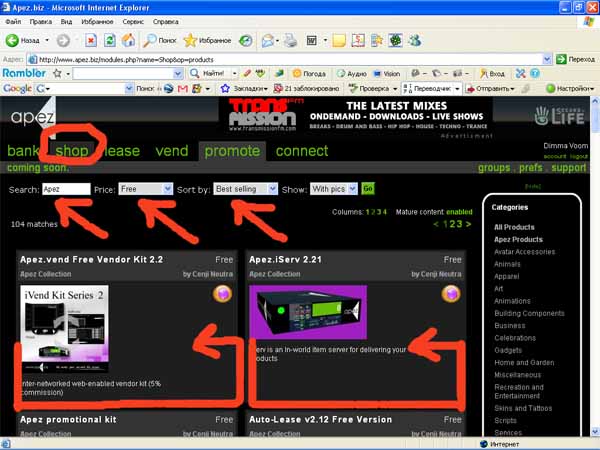Toggle Mature content enabled link
Screen dimensions: 600x450
pos(459,212)
